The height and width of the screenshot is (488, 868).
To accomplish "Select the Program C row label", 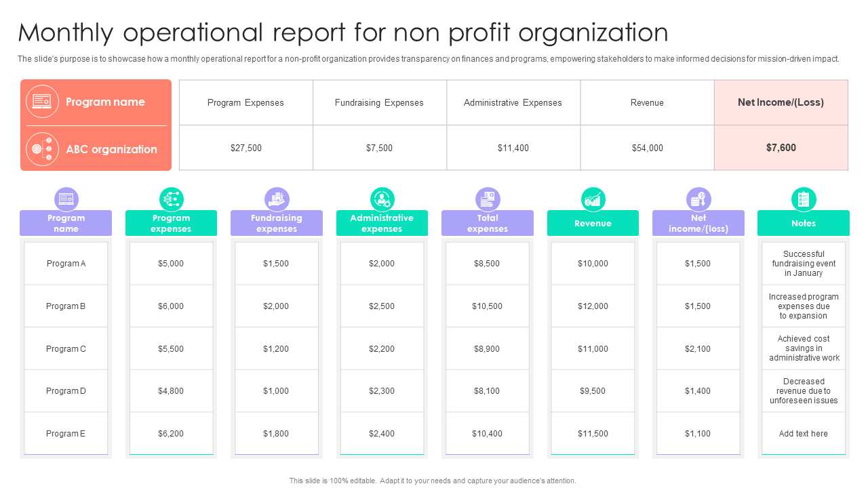I will pyautogui.click(x=66, y=349).
